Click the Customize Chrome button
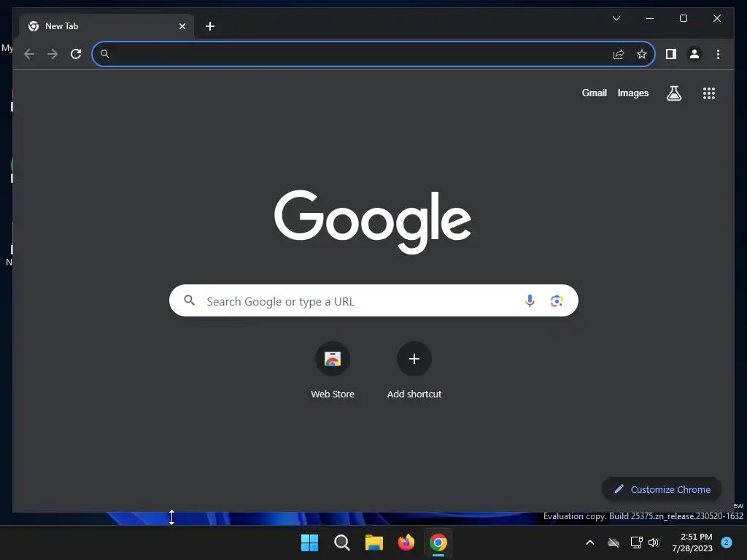Viewport: 747px width, 560px height. [662, 489]
